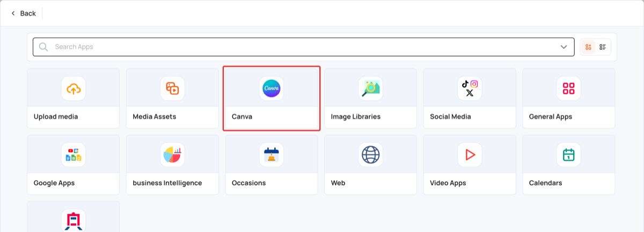This screenshot has width=644, height=232.
Task: Select the Video Apps label
Action: click(448, 183)
